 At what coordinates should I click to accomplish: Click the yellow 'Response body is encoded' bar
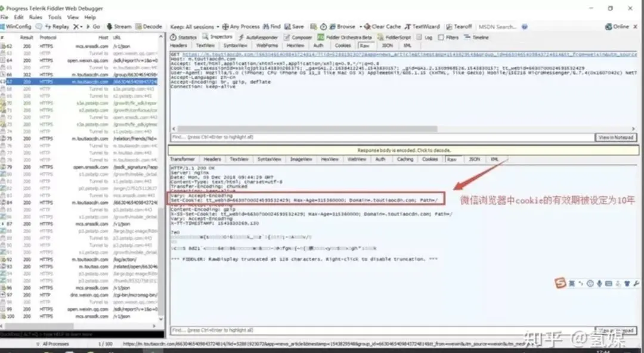[x=404, y=150]
